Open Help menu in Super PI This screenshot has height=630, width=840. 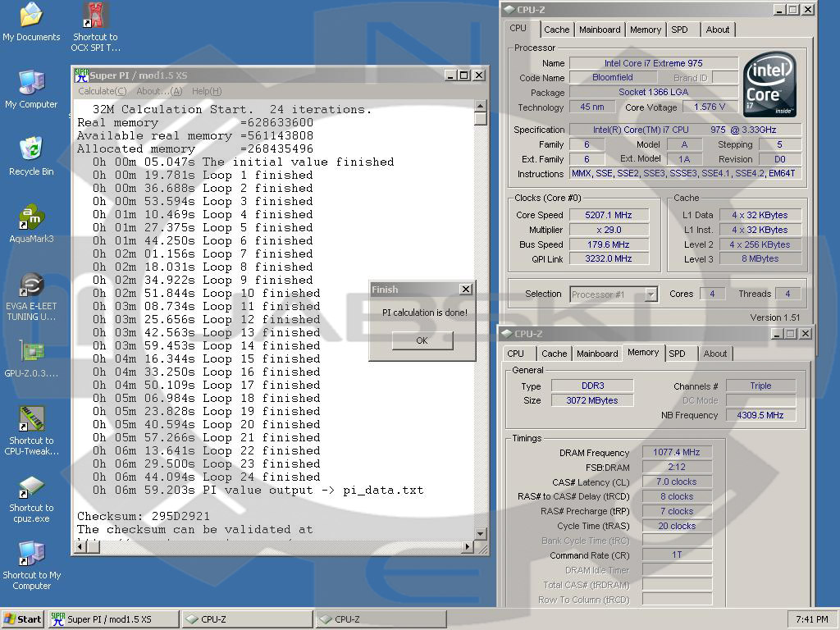pos(206,91)
